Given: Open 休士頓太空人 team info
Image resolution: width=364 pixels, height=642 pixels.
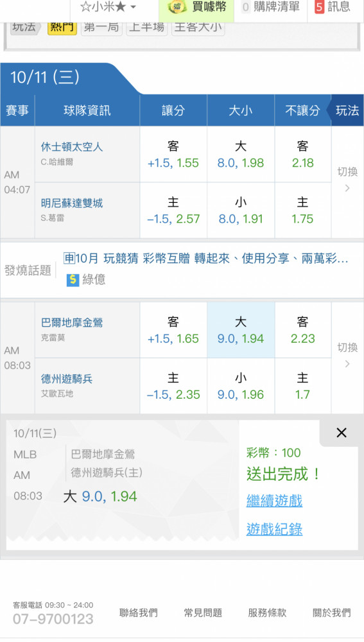Looking at the screenshot, I should 72,147.
